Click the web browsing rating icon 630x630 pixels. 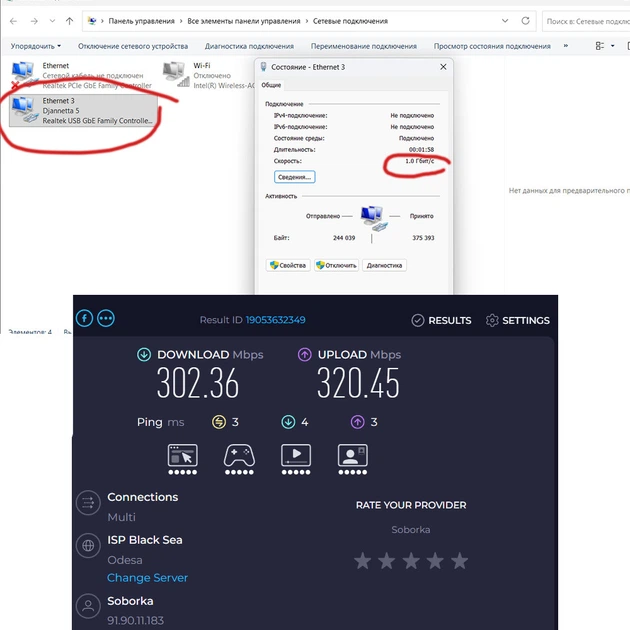point(182,459)
